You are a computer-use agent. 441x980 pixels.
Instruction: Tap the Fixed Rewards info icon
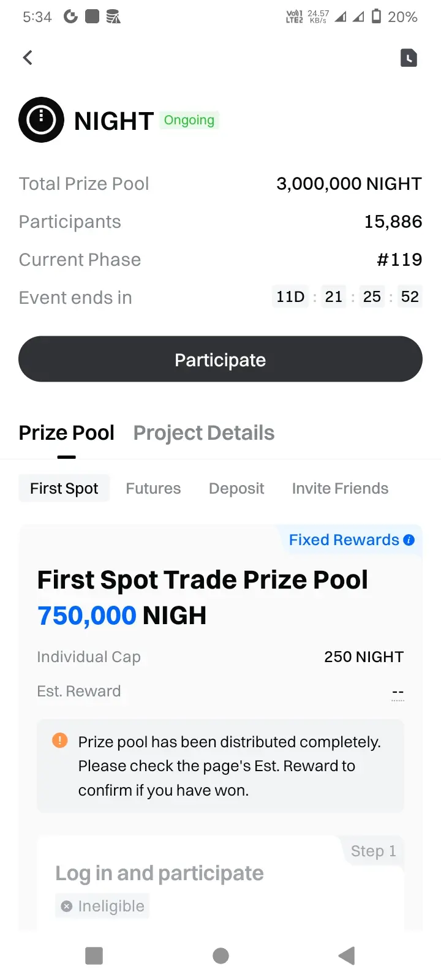pyautogui.click(x=409, y=540)
